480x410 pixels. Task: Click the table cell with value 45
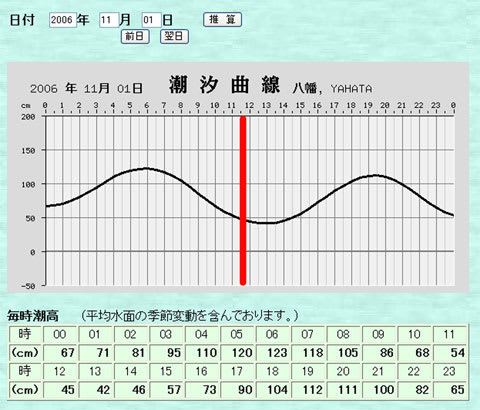(x=60, y=389)
